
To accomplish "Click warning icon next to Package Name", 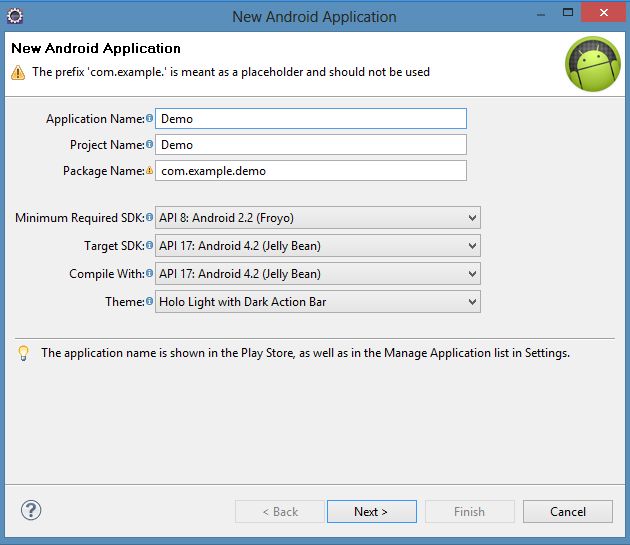I will click(150, 170).
